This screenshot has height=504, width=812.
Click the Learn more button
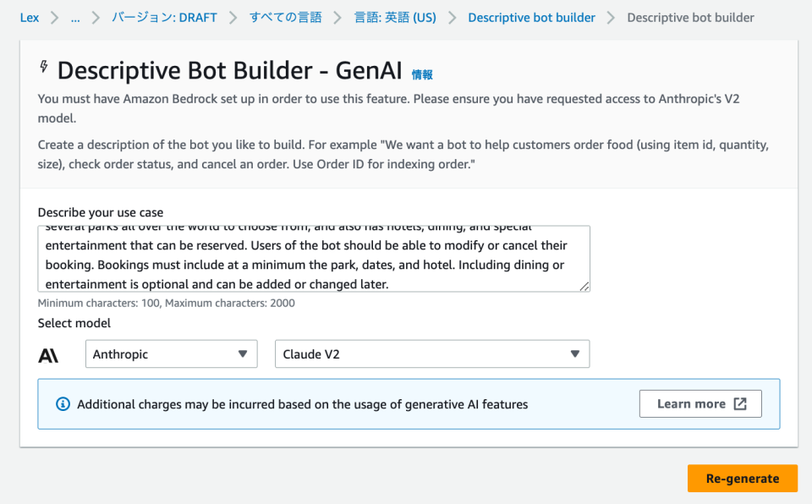click(700, 403)
